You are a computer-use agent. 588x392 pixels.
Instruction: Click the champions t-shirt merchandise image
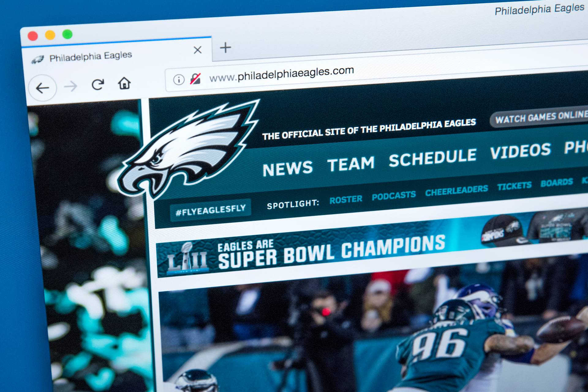pyautogui.click(x=559, y=226)
